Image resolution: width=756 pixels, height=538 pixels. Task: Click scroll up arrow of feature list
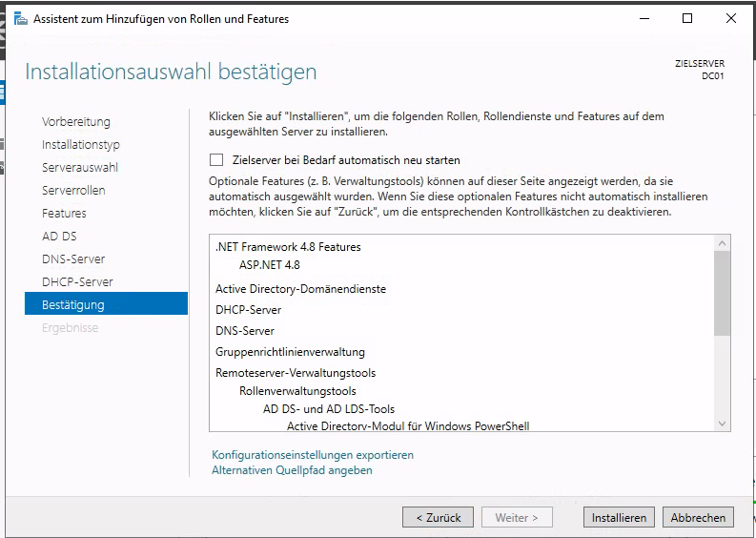(722, 244)
